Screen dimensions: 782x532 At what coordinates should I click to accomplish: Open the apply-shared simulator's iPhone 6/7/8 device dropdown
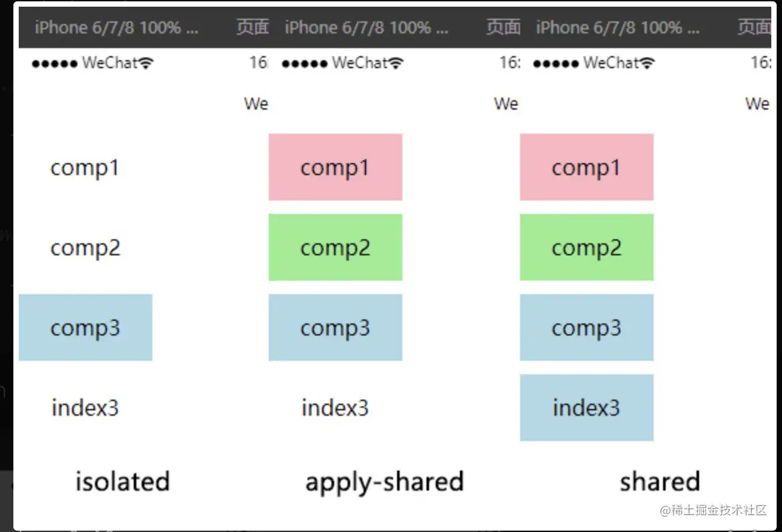tap(366, 27)
